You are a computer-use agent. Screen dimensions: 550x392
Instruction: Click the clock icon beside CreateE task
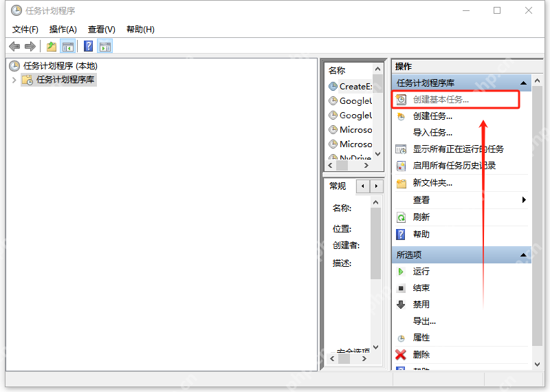(x=333, y=87)
